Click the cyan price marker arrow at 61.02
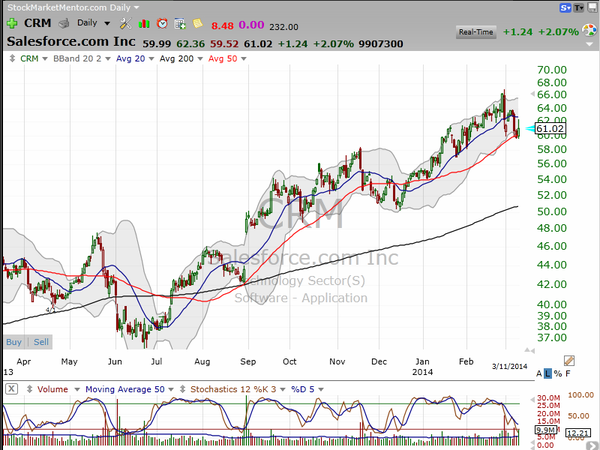 (530, 129)
